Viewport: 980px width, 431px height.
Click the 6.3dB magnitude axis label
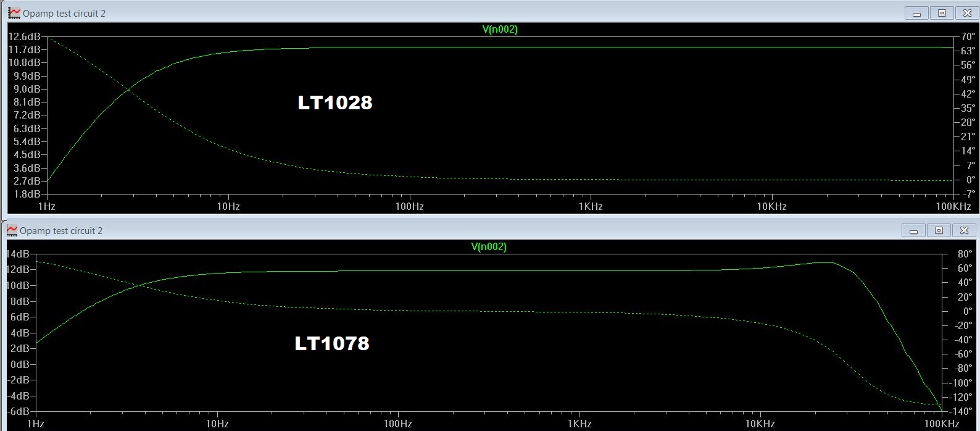click(x=27, y=128)
